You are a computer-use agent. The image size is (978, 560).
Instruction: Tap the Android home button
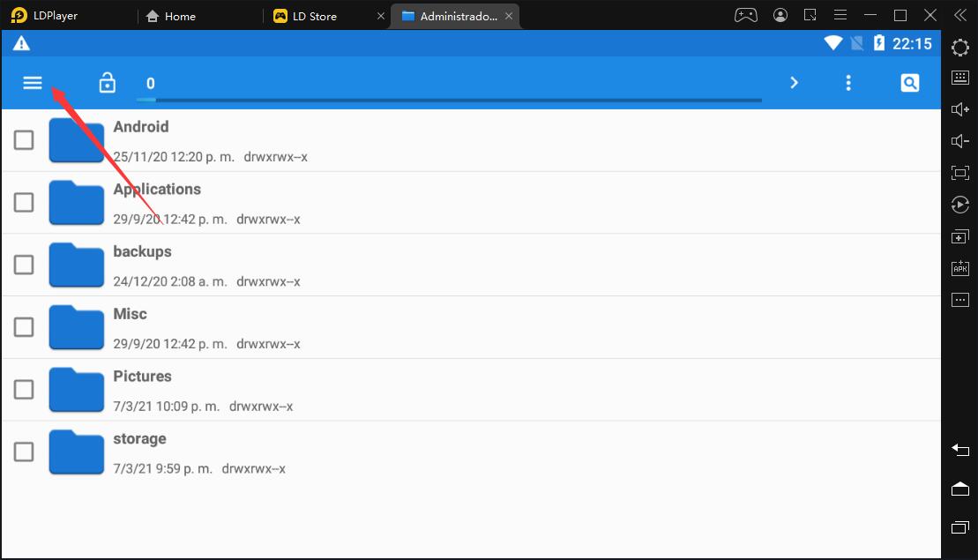pyautogui.click(x=960, y=489)
